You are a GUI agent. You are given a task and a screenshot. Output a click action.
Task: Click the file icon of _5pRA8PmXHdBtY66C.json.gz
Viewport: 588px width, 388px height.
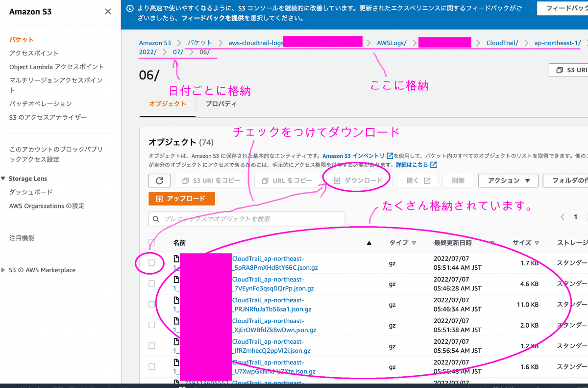[x=176, y=259]
